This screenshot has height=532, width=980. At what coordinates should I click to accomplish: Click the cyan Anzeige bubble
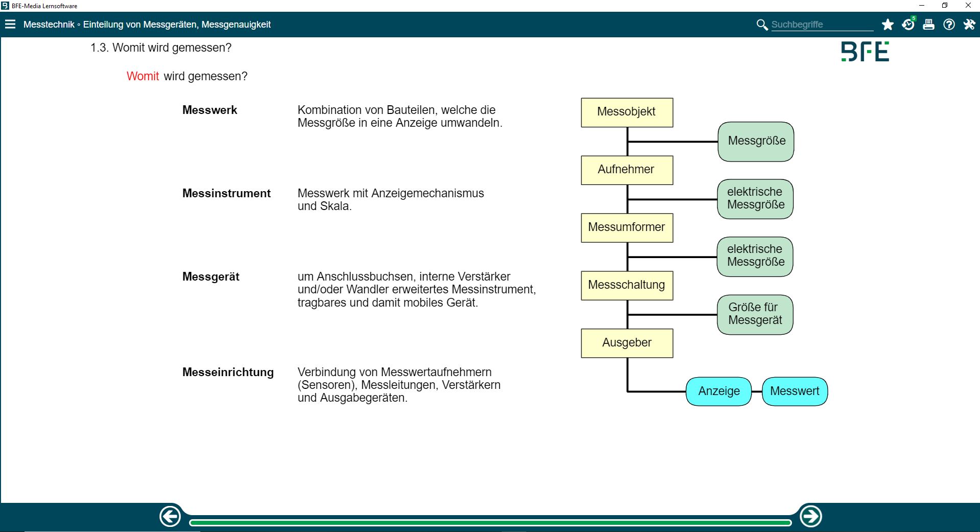tap(718, 391)
